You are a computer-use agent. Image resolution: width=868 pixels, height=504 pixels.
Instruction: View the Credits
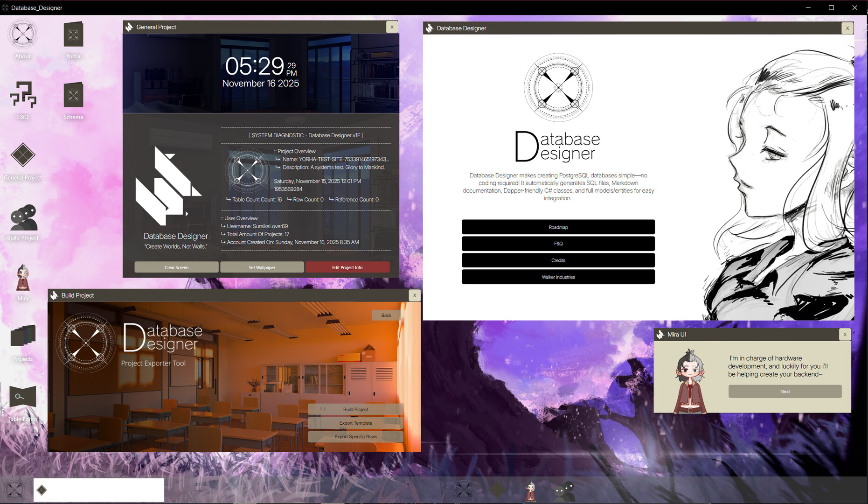pyautogui.click(x=558, y=260)
